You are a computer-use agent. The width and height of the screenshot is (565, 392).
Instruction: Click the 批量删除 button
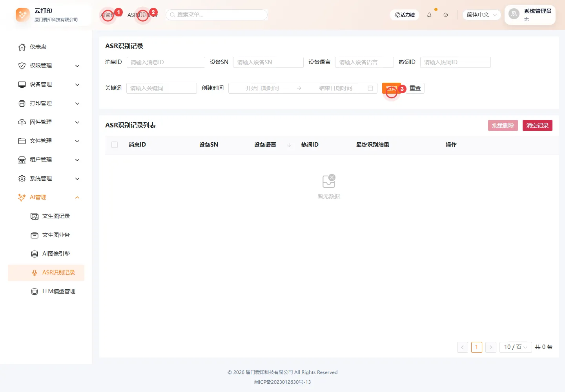(503, 125)
